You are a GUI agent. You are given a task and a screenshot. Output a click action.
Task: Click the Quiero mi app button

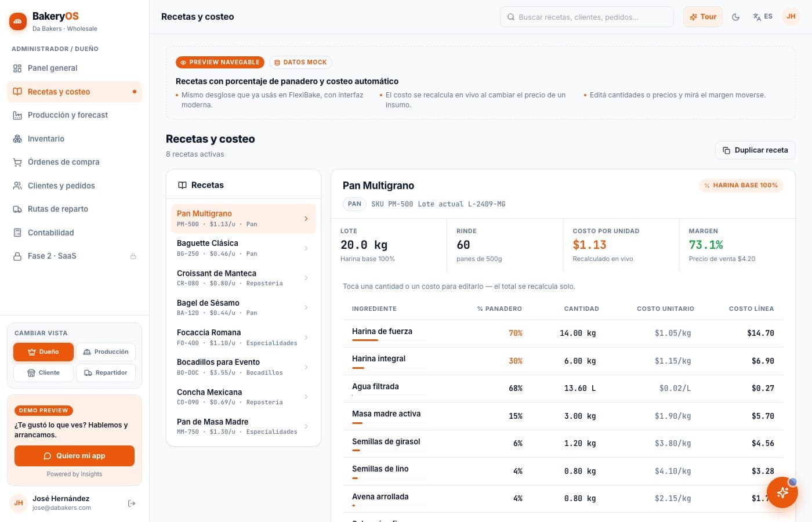(74, 456)
